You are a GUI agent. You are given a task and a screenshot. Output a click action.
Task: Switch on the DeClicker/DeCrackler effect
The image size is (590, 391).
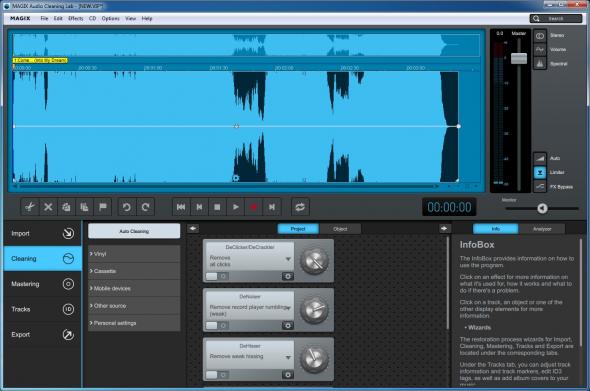(x=217, y=277)
